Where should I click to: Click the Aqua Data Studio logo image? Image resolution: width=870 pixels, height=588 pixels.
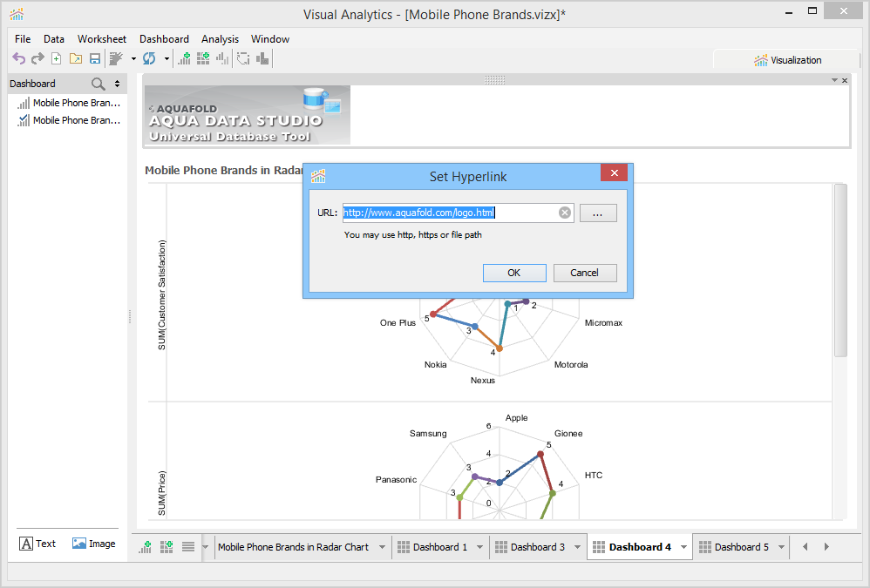point(248,115)
